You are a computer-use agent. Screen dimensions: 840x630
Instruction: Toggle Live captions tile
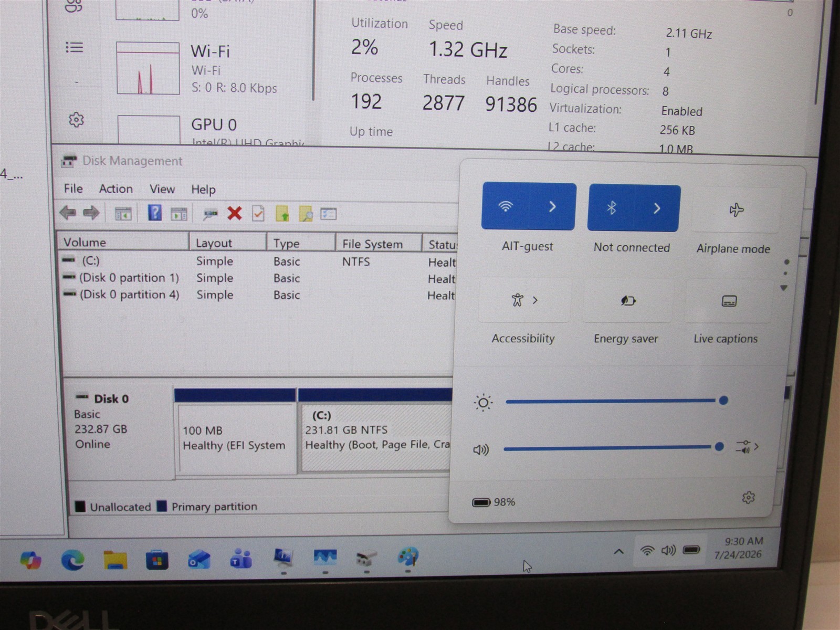coord(729,301)
